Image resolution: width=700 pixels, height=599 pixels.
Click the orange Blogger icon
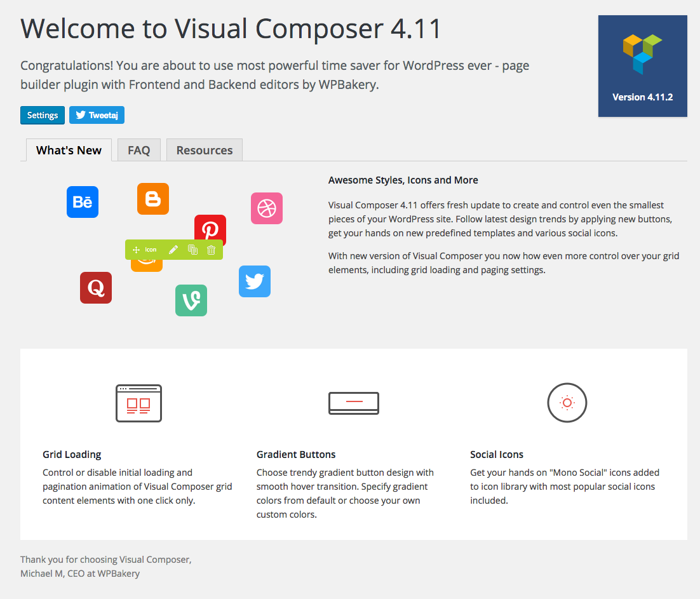(153, 199)
